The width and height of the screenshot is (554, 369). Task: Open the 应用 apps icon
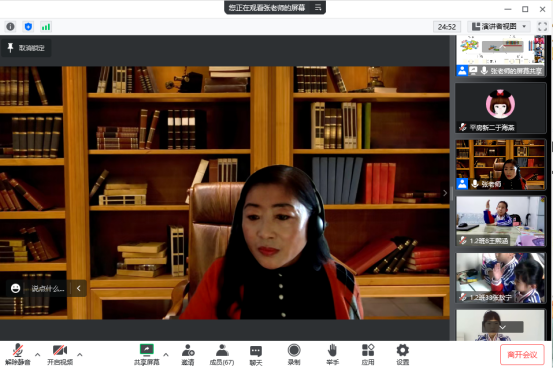(368, 355)
